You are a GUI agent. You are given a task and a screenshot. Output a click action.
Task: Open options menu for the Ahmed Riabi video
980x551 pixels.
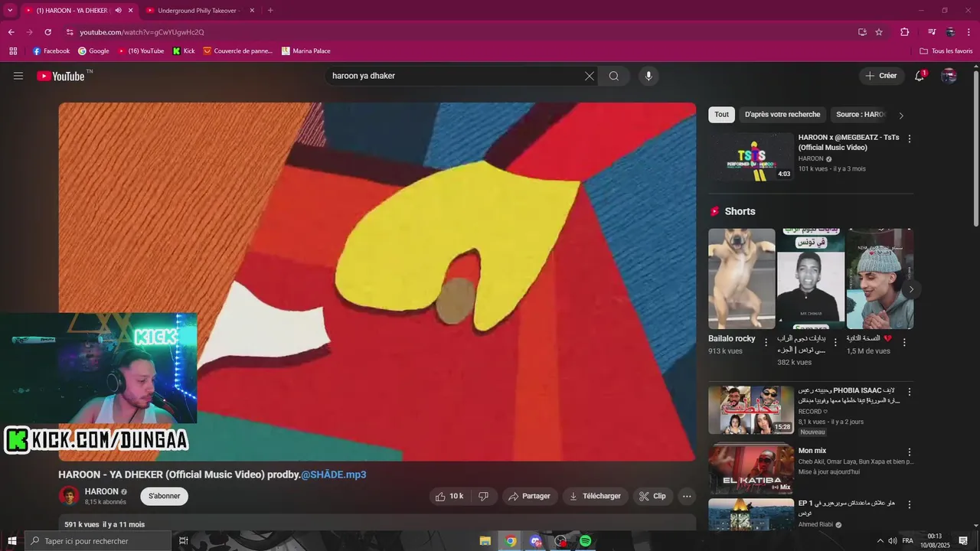[x=910, y=505]
